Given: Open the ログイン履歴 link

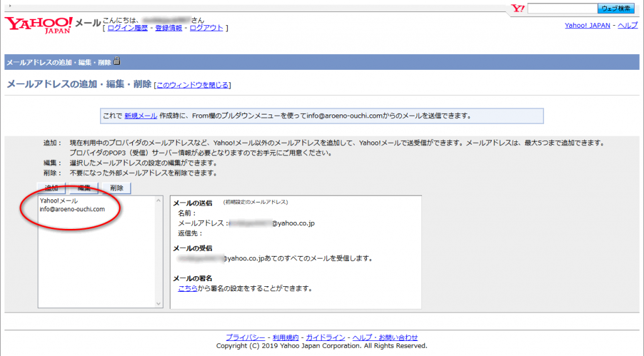Looking at the screenshot, I should [128, 28].
